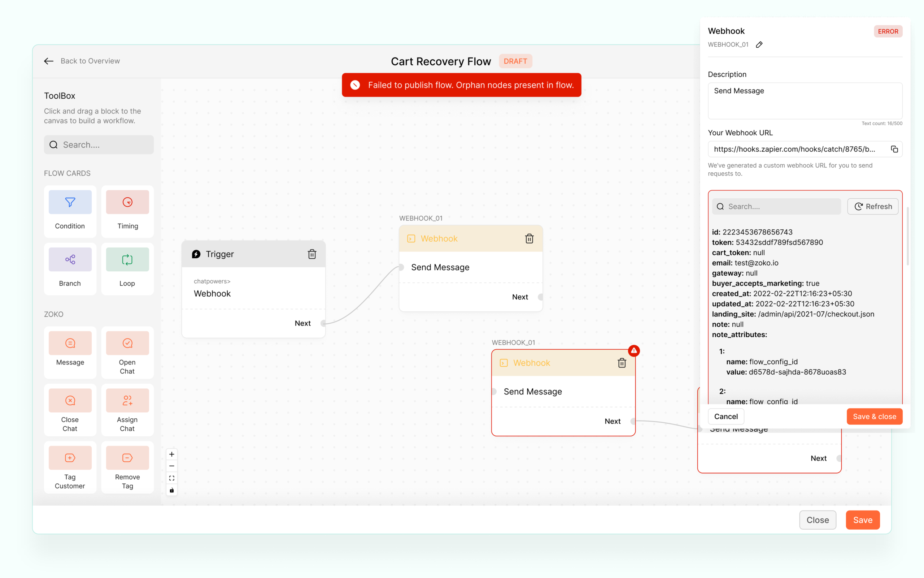
Task: Pick the Message block in Zoko section
Action: 70,352
